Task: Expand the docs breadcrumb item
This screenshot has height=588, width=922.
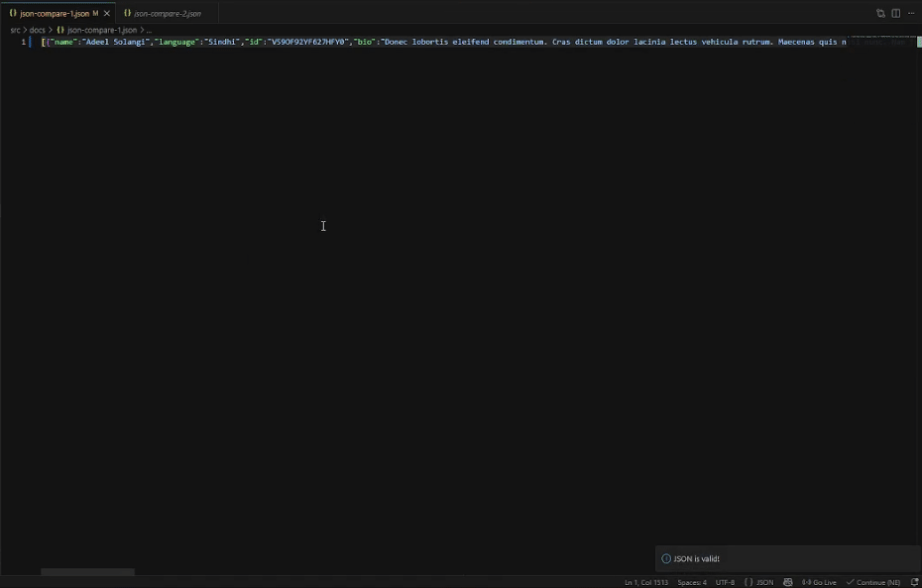Action: pos(40,31)
